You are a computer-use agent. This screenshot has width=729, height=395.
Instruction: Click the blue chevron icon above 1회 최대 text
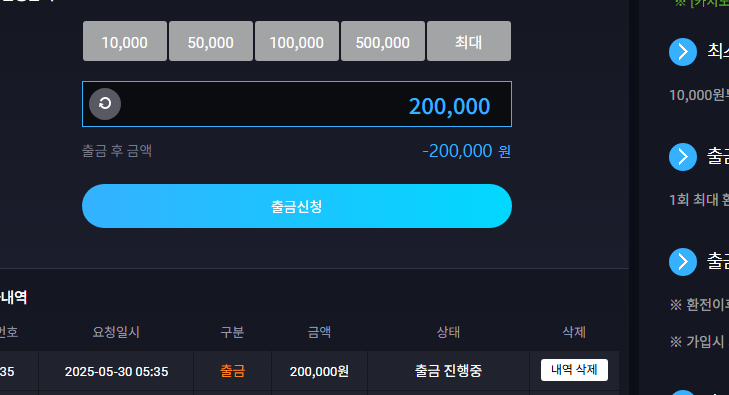tap(683, 157)
